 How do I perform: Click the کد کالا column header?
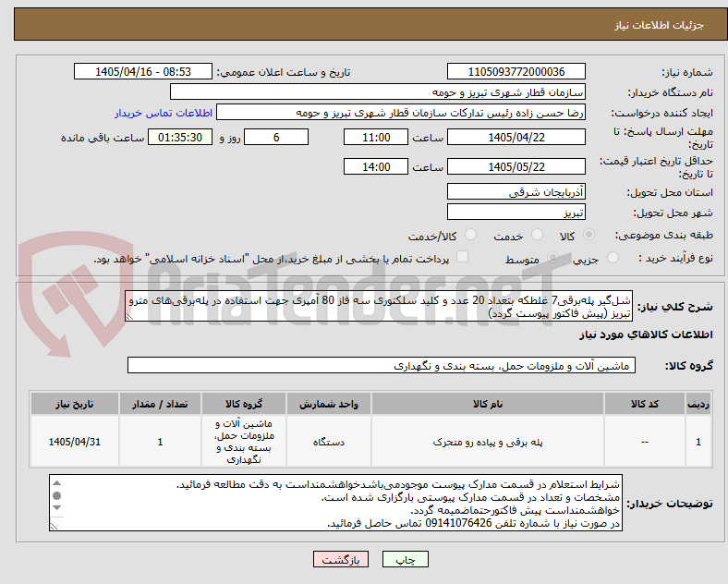(x=645, y=404)
